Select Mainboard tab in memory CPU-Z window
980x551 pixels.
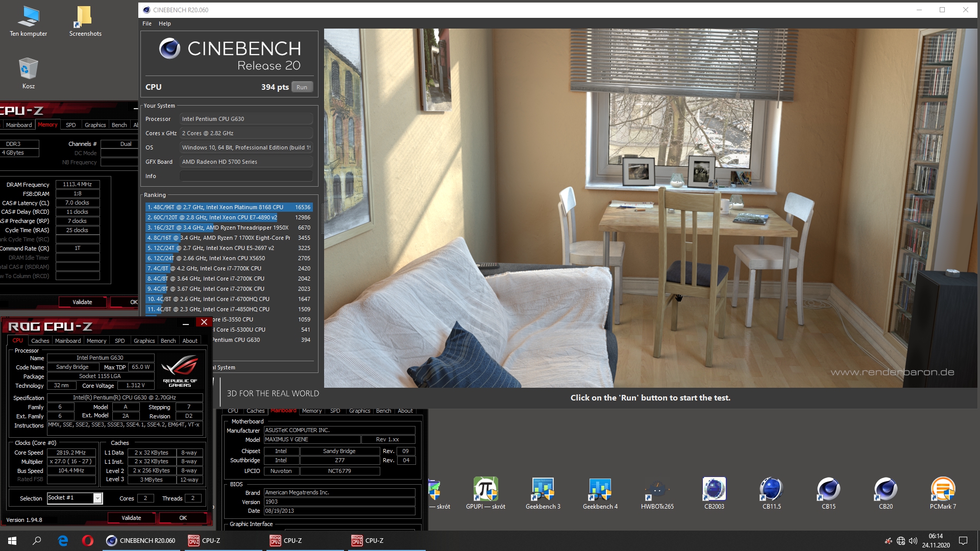coord(19,125)
